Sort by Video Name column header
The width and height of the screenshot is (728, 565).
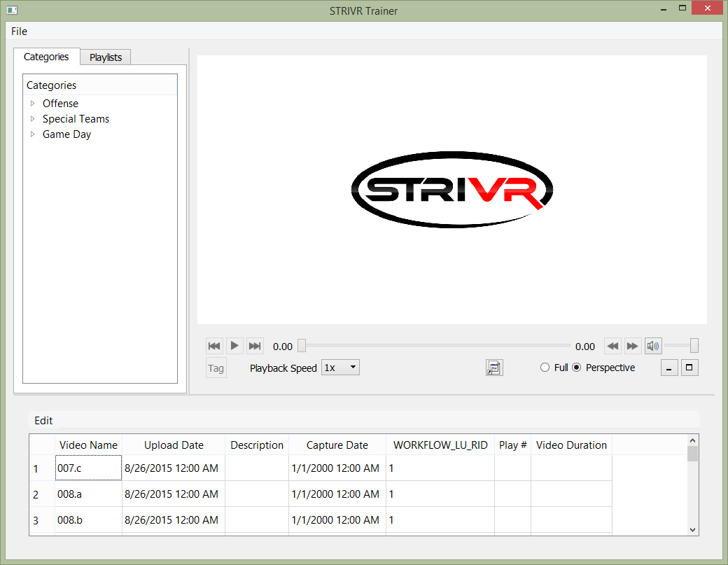[x=88, y=445]
